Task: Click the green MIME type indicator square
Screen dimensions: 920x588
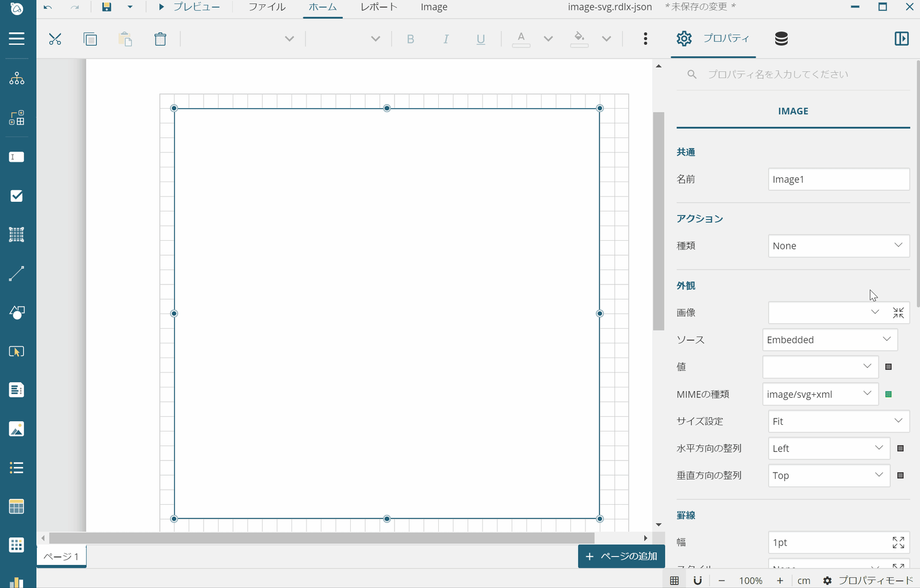Action: pyautogui.click(x=888, y=394)
